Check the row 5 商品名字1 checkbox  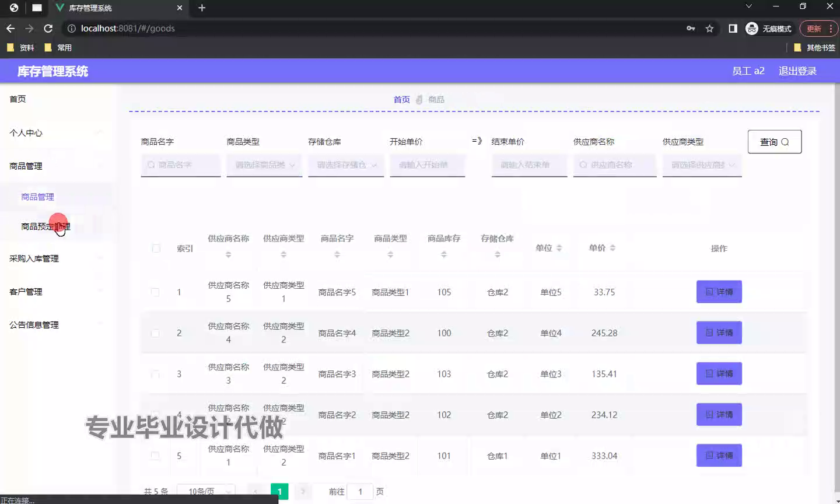(x=155, y=456)
